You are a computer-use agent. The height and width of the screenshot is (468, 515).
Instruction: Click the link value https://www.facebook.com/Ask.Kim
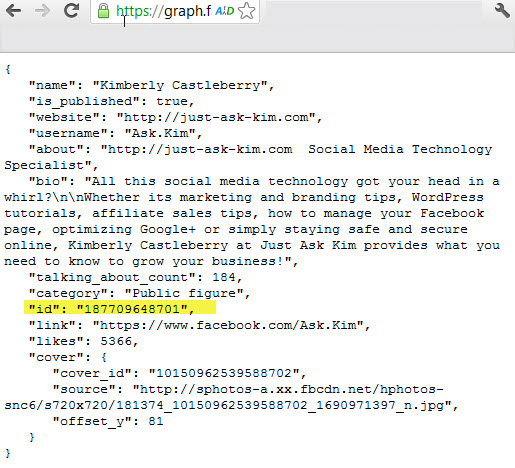228,325
